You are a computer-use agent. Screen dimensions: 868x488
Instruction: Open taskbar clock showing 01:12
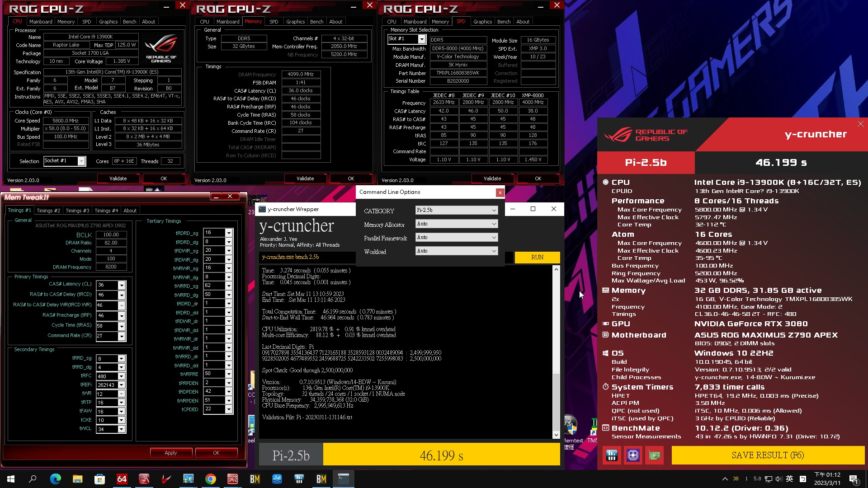827,479
